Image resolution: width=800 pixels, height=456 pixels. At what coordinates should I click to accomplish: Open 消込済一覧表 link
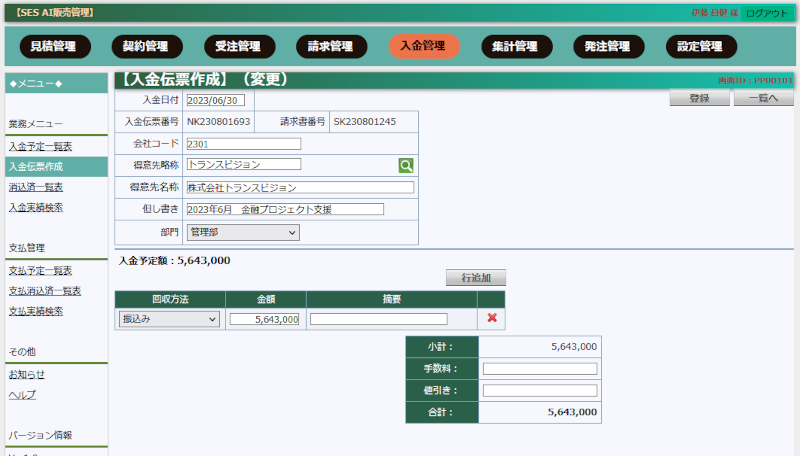point(36,187)
